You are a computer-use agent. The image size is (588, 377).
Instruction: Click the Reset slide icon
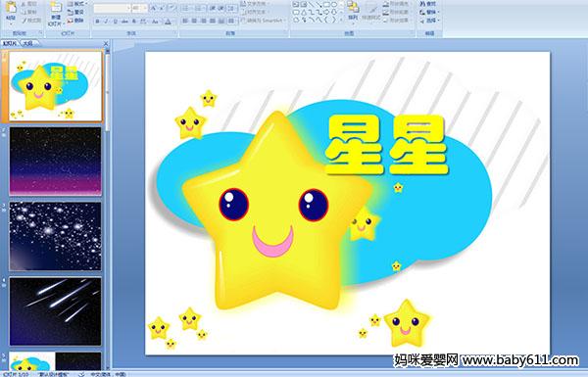coord(76,12)
